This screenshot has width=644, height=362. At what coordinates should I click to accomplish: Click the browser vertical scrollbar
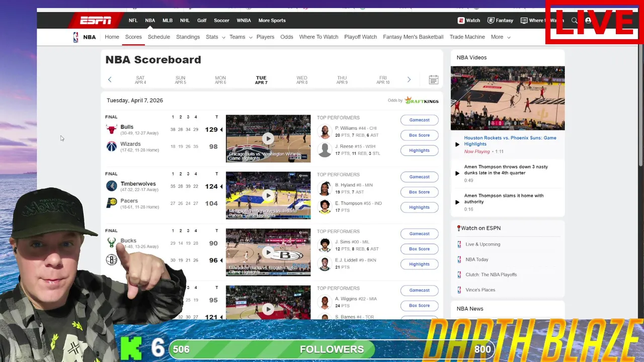coord(641,106)
